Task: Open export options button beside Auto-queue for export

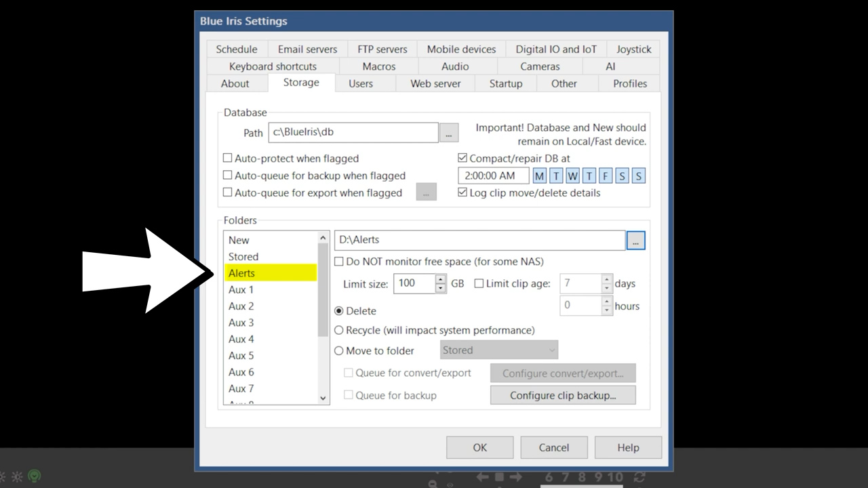Action: tap(426, 192)
